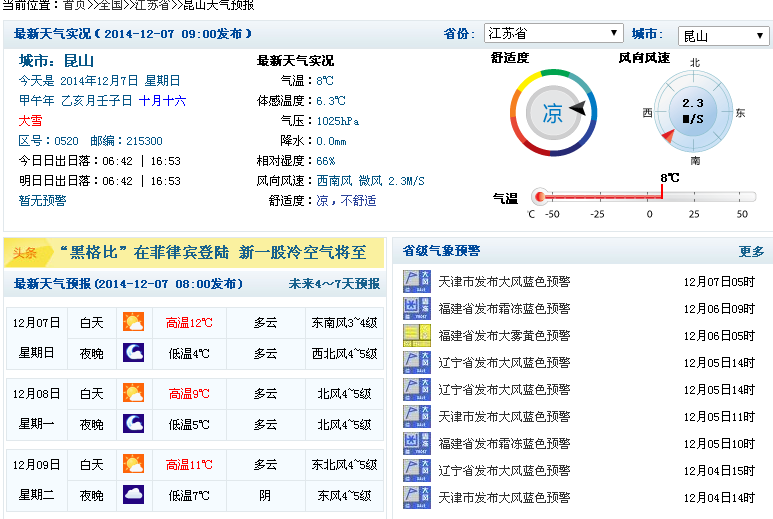Click the Dec 7 daytime partly-cloudy weather icon

point(133,322)
